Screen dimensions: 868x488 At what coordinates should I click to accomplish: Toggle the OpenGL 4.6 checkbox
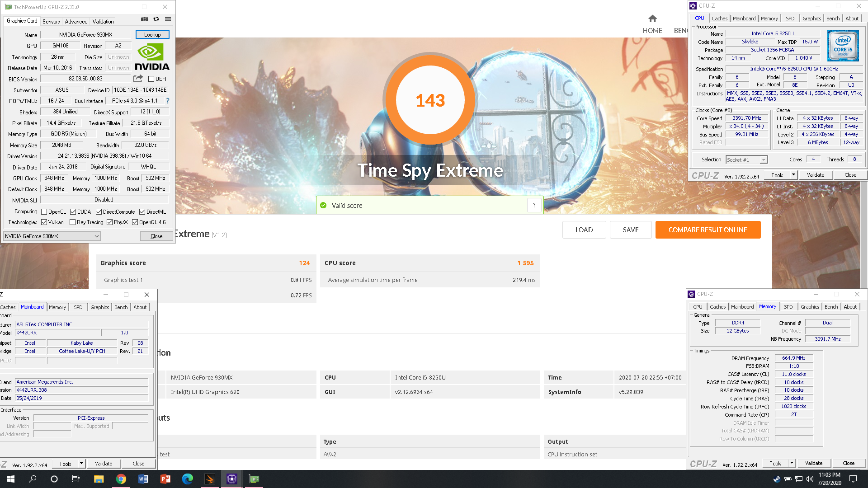135,222
